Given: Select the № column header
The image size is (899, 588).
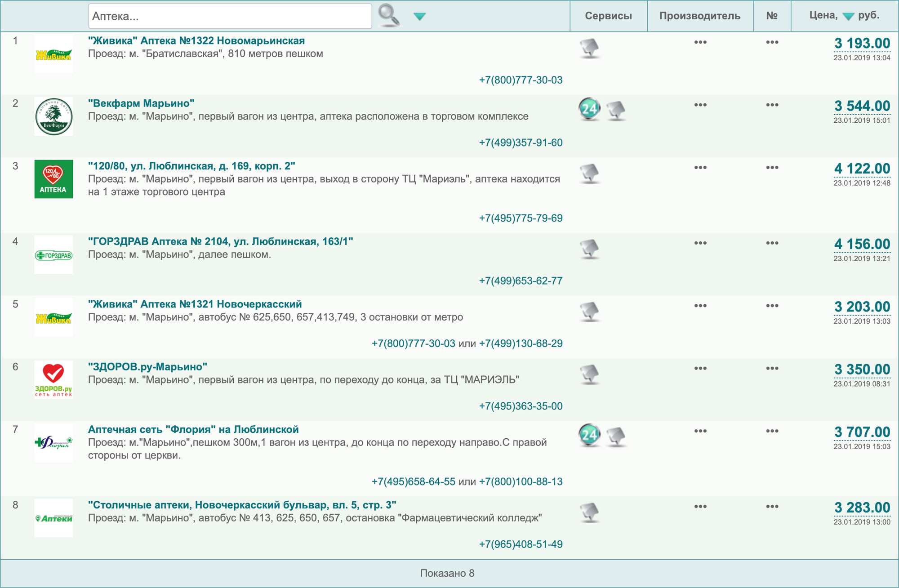Looking at the screenshot, I should pos(772,16).
